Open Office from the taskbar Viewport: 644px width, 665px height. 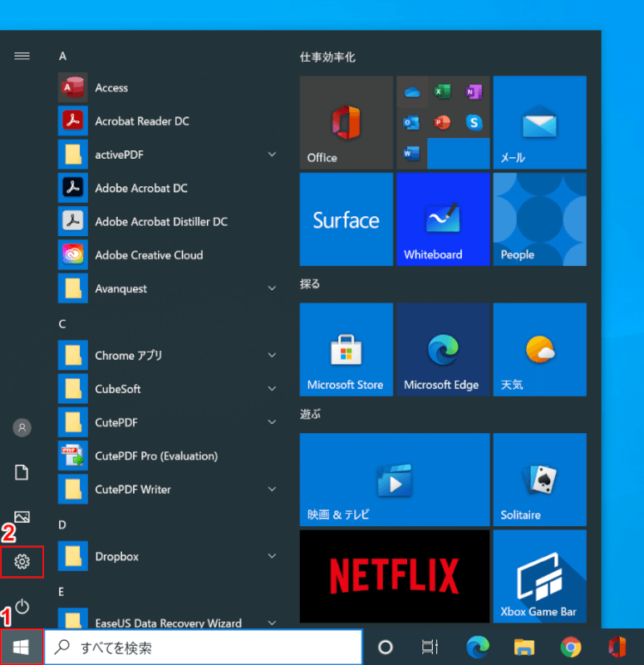[617, 648]
